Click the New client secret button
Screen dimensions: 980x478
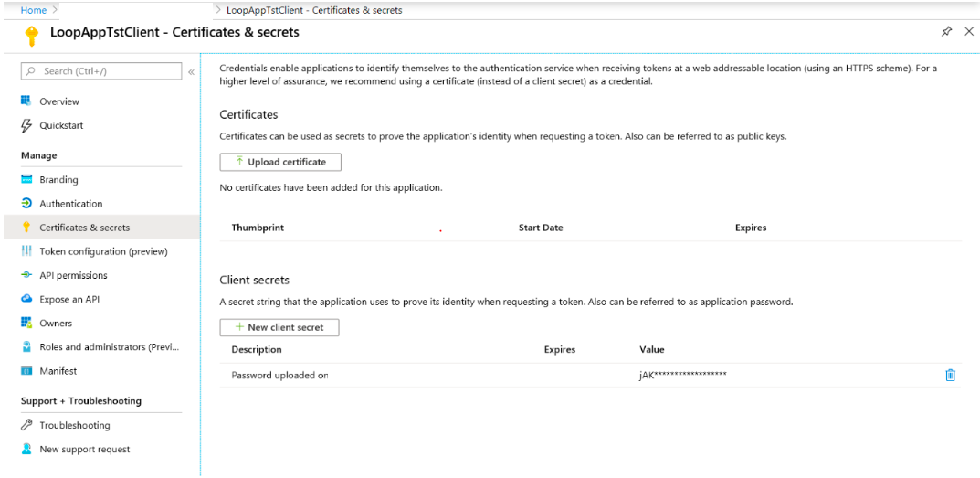279,327
